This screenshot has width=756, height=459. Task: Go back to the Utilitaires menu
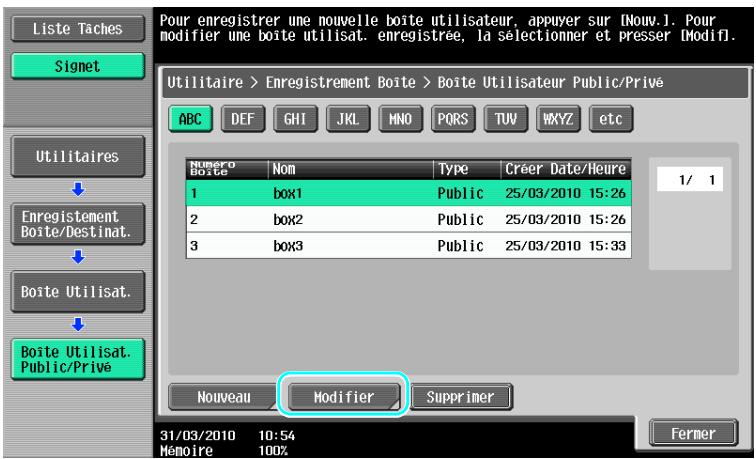click(78, 156)
